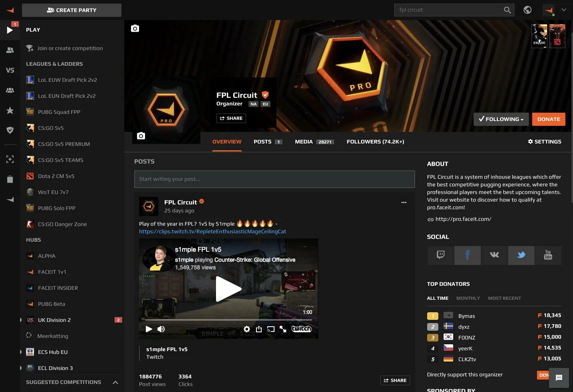Select Join or create competition
573x392 pixels.
tap(70, 48)
